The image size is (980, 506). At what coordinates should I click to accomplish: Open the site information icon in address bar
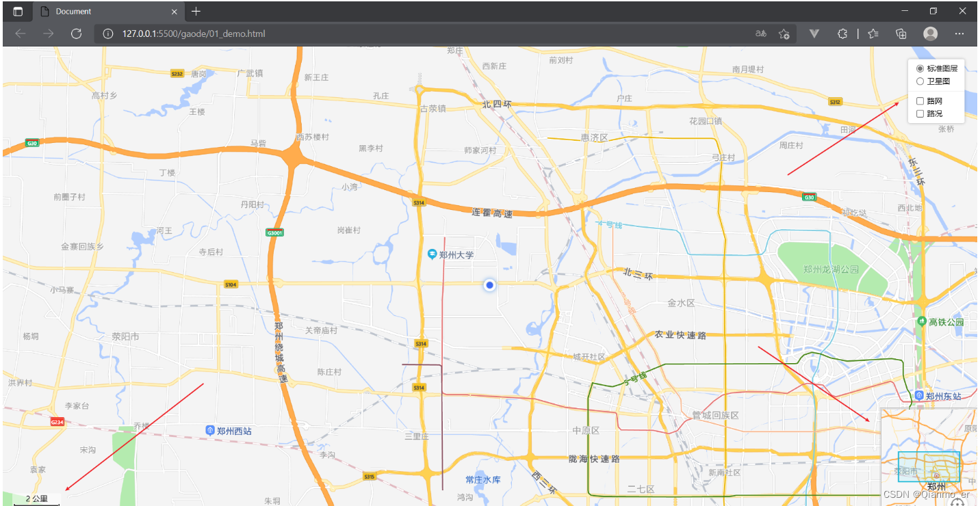point(107,34)
